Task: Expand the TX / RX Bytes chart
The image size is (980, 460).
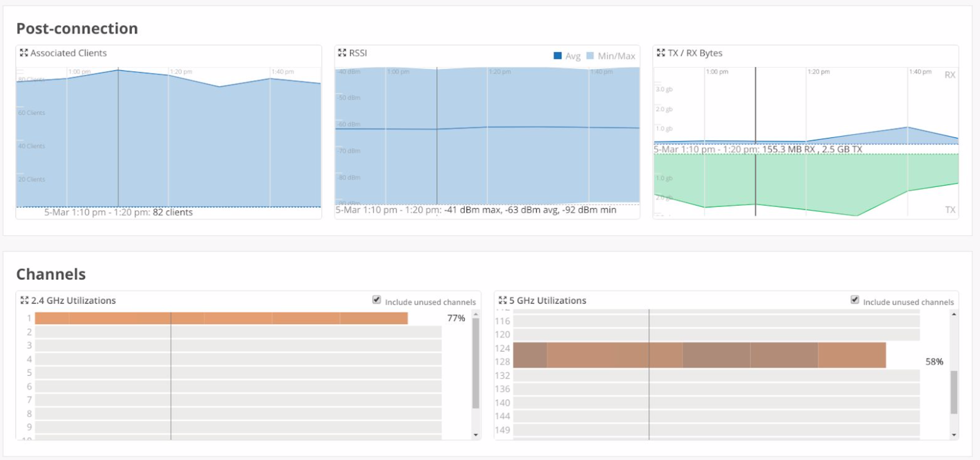Action: 661,53
